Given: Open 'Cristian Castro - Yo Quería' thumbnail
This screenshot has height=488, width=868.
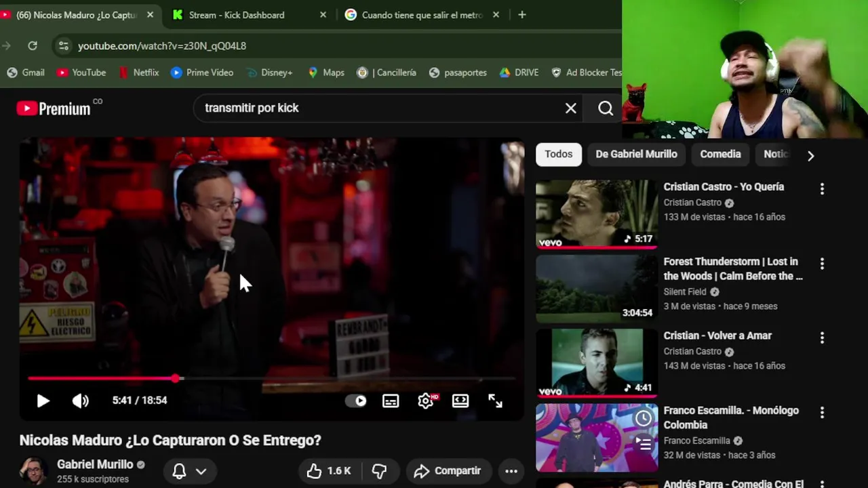Looking at the screenshot, I should [597, 213].
